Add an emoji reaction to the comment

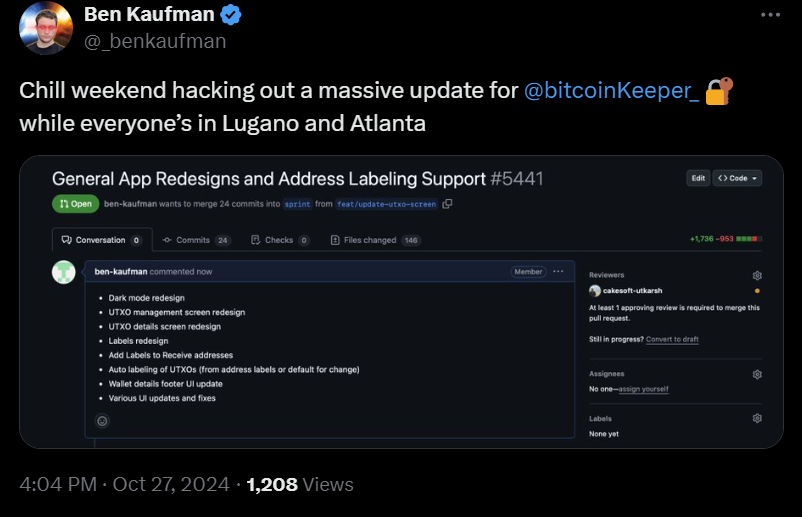point(102,421)
